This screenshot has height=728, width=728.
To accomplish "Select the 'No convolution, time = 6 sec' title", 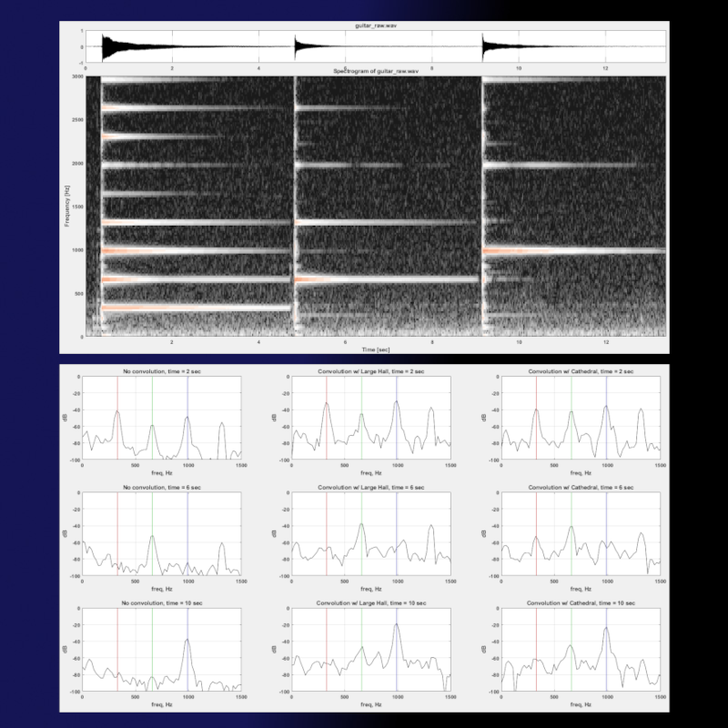I will [162, 488].
